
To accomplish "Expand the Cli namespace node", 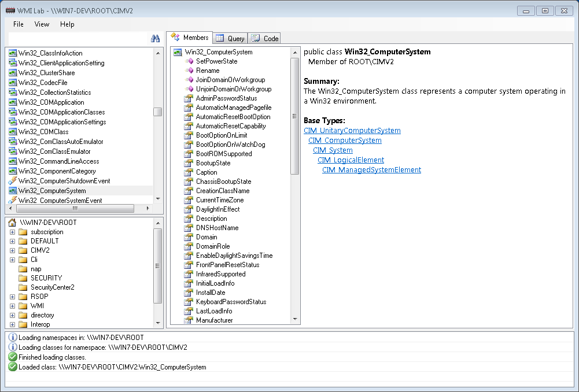I will (12, 260).
